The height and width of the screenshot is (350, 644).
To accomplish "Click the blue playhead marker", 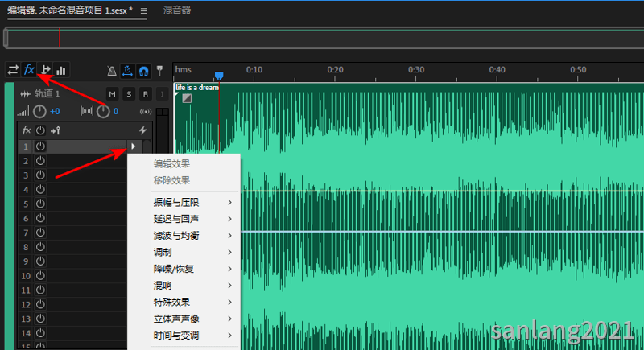I will (219, 75).
